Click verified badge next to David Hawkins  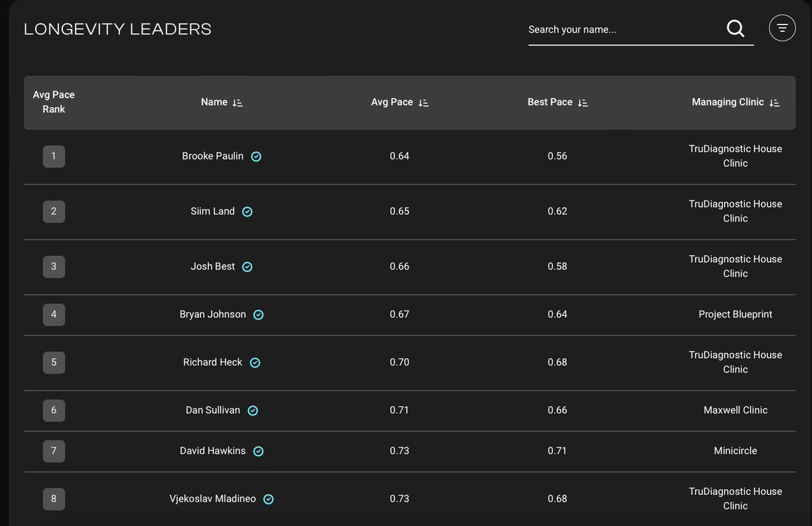click(x=258, y=452)
